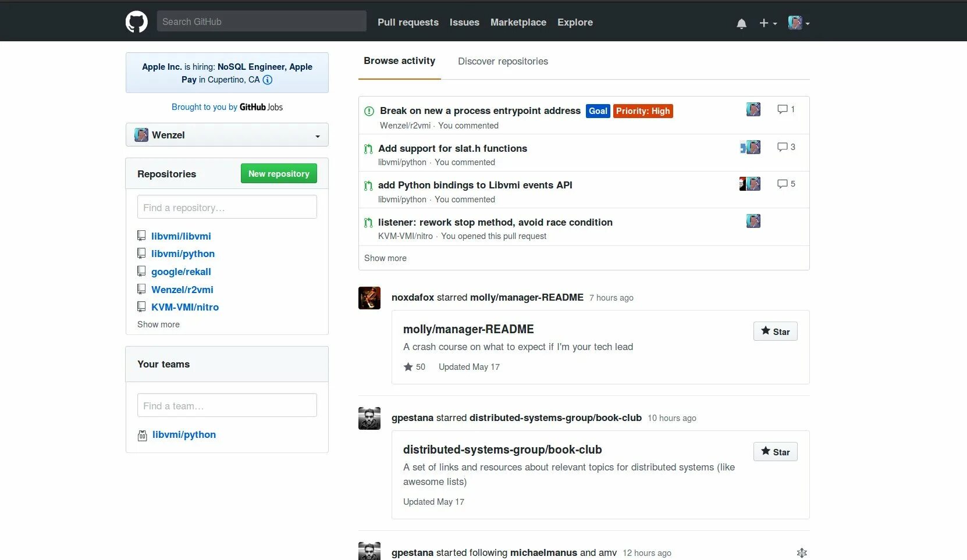Click pull request icon beside slat.h functions

368,149
